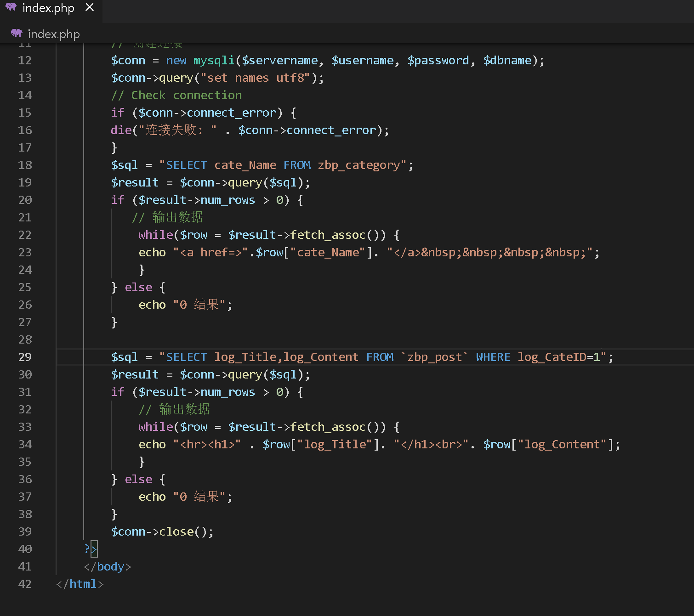Click the "$conn->close();" statement
Screen dimensions: 694x616
coord(162,531)
